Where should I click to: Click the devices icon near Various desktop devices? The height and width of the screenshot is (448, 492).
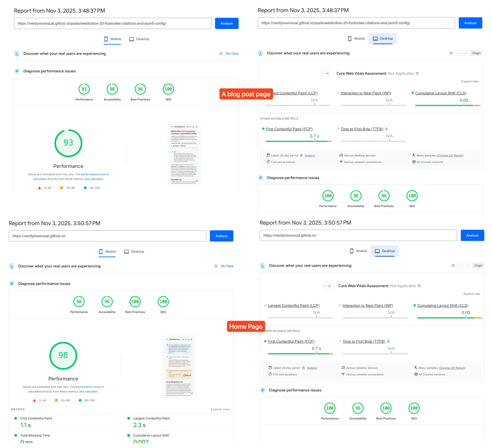point(341,155)
